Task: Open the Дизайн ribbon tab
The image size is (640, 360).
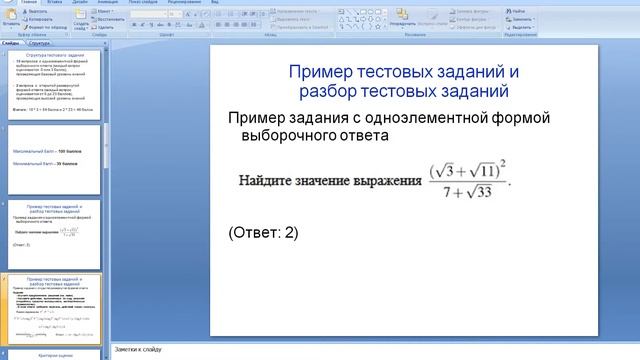Action: pos(80,2)
